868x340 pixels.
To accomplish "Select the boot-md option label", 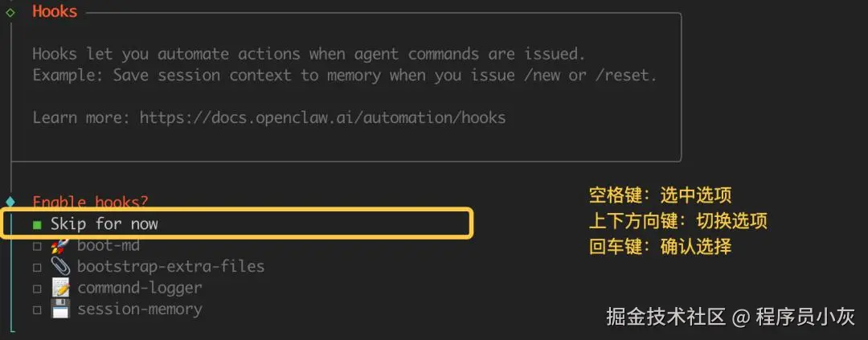I will (108, 245).
